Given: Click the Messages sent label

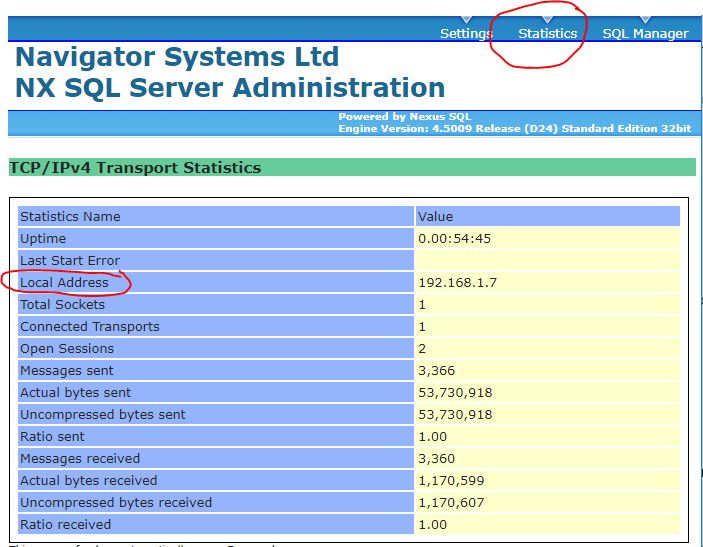Looking at the screenshot, I should (67, 370).
